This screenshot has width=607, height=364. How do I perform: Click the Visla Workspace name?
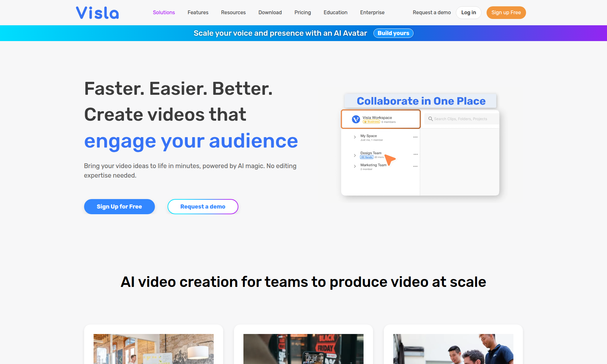click(377, 118)
